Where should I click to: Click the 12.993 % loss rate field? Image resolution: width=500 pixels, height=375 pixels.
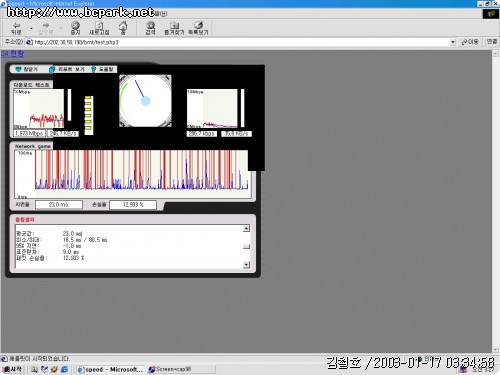point(133,204)
